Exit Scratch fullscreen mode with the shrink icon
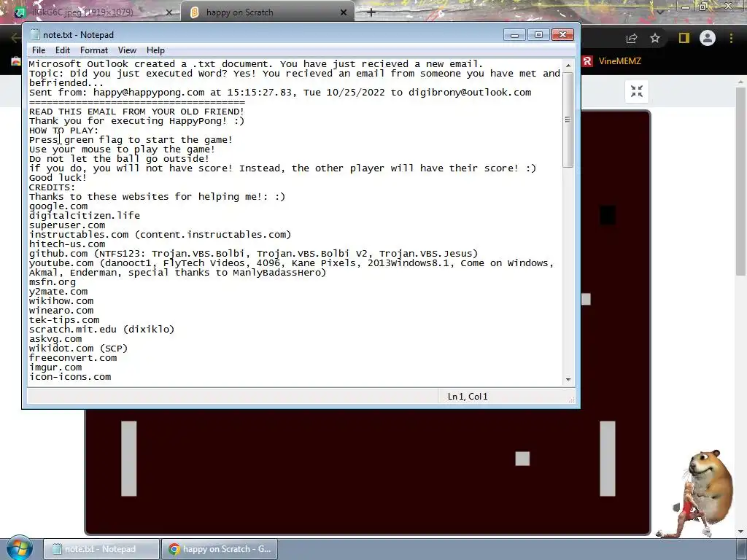747x560 pixels. [637, 91]
